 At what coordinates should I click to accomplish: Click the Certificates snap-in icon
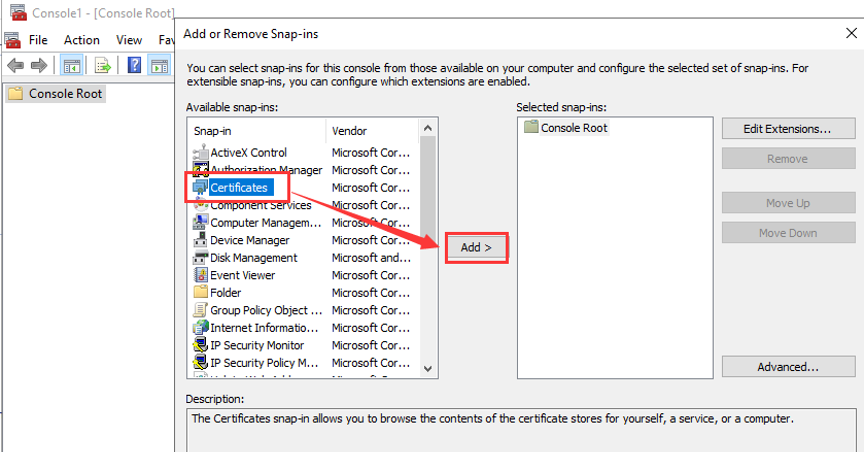[201, 187]
